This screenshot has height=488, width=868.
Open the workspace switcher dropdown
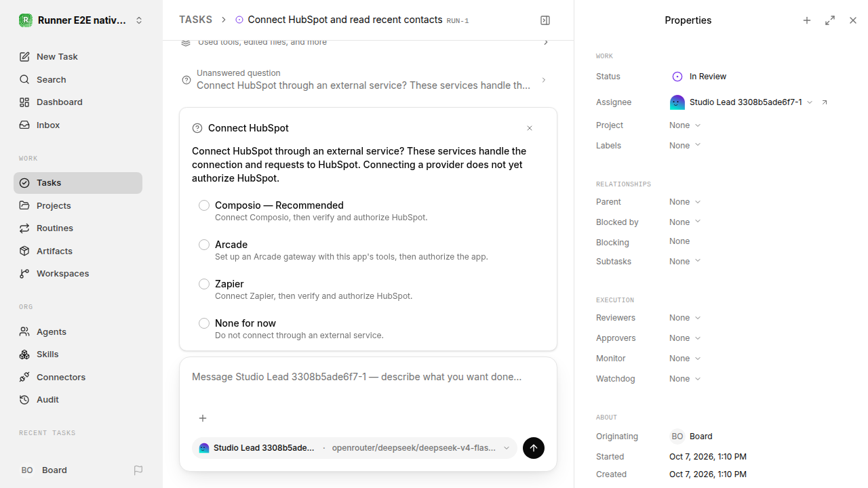tap(81, 20)
